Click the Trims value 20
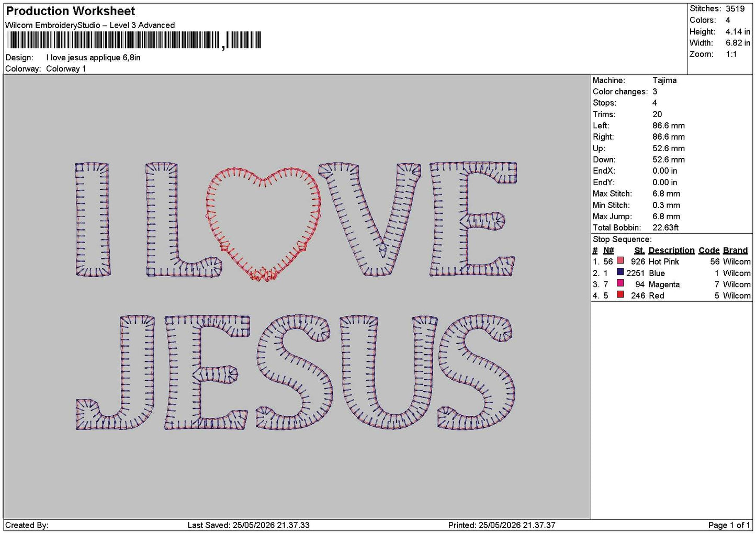Screen dimensions: 756x534 tap(657, 115)
